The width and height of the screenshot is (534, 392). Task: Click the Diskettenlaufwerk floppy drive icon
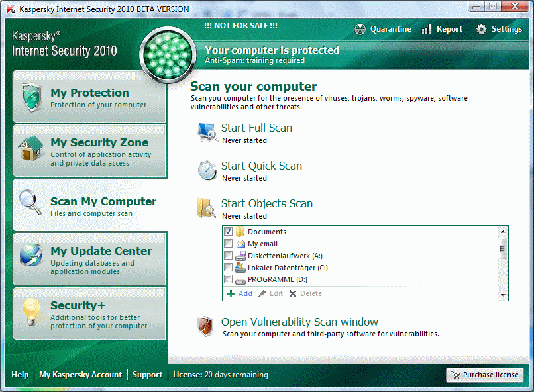(x=240, y=256)
